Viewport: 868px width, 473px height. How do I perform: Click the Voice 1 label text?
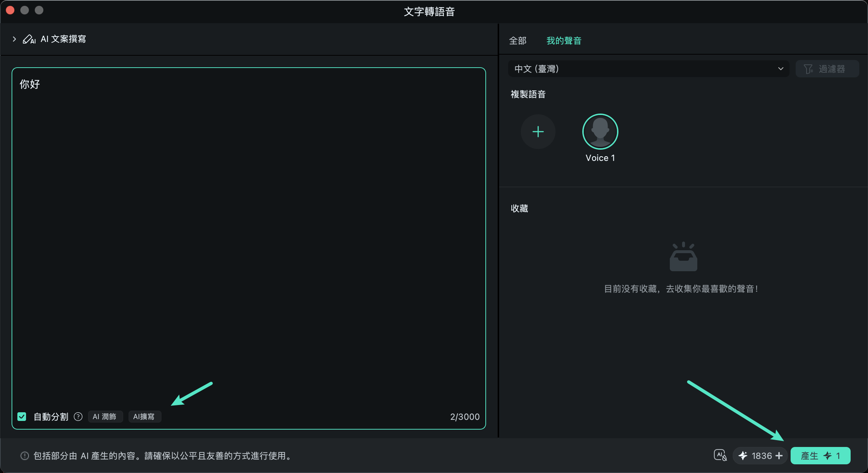[x=600, y=158]
